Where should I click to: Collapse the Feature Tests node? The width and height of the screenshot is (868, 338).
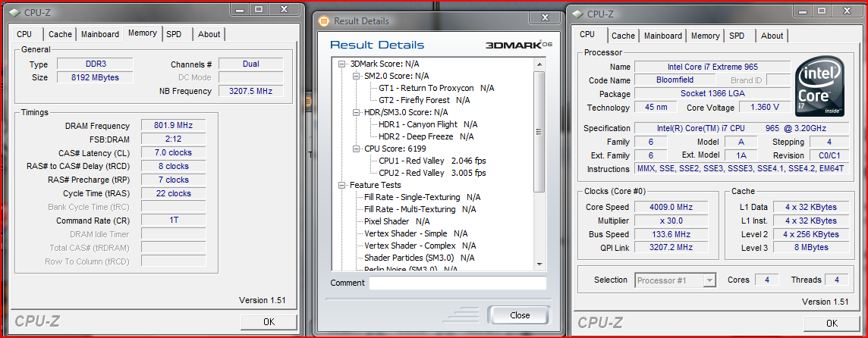[341, 185]
